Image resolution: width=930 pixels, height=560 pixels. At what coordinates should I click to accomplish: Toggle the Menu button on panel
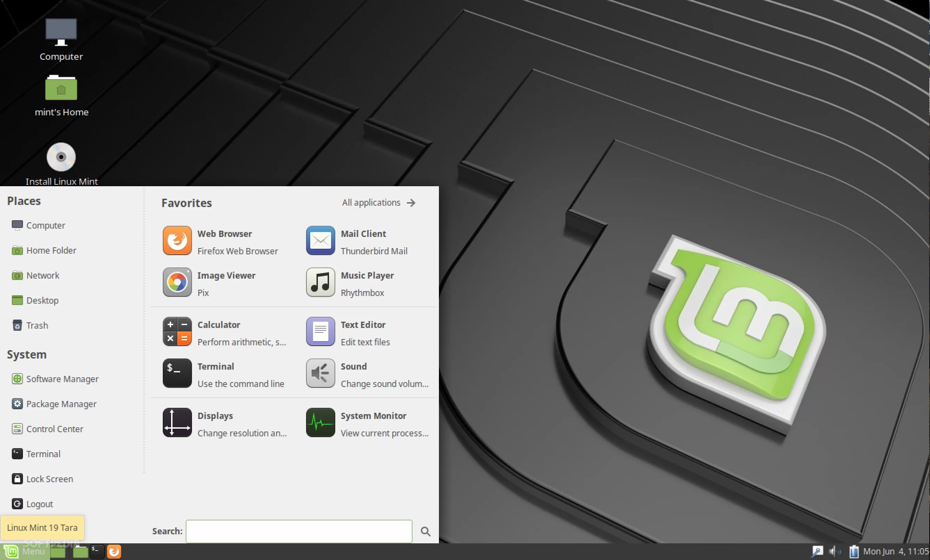25,552
